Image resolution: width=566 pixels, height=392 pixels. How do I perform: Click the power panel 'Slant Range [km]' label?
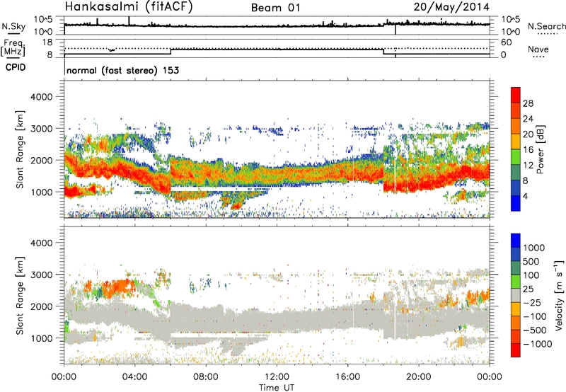point(20,149)
